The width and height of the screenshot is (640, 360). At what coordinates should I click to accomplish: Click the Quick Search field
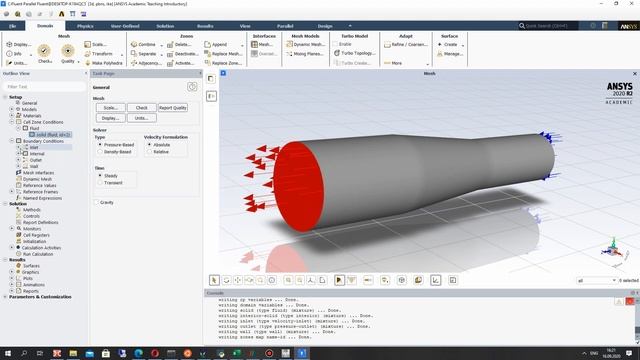548,26
